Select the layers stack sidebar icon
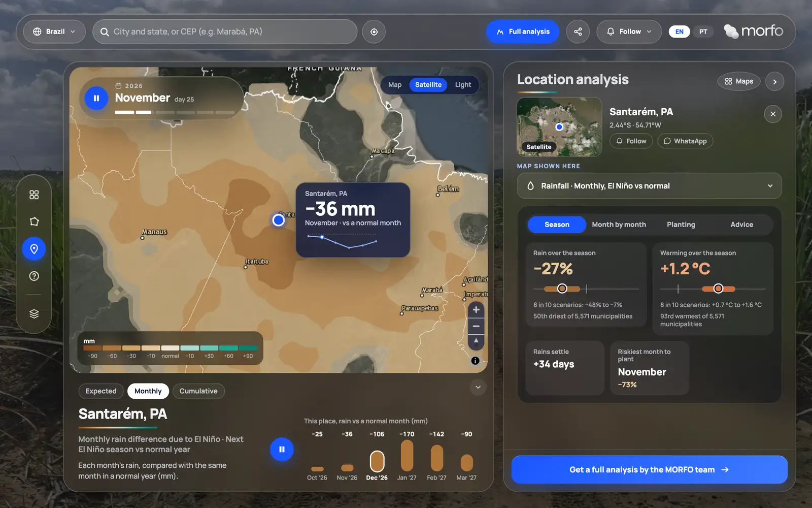The width and height of the screenshot is (812, 508). click(x=34, y=313)
